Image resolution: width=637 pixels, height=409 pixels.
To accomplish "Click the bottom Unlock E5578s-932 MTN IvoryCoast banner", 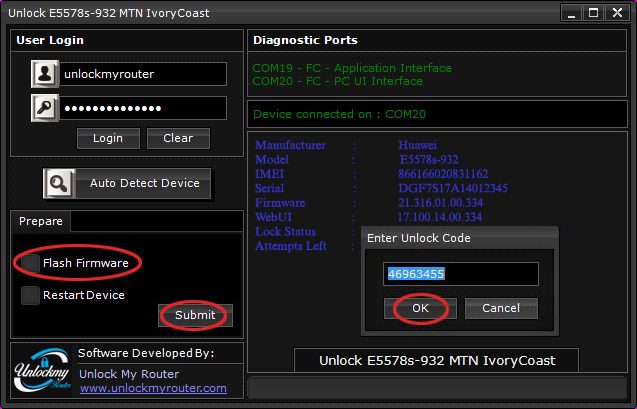I will [x=437, y=360].
